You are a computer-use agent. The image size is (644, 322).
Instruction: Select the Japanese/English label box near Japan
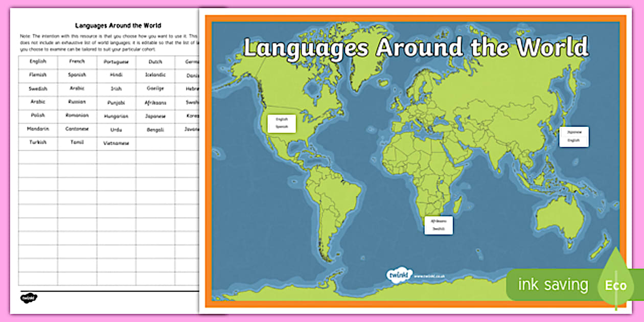click(x=573, y=136)
